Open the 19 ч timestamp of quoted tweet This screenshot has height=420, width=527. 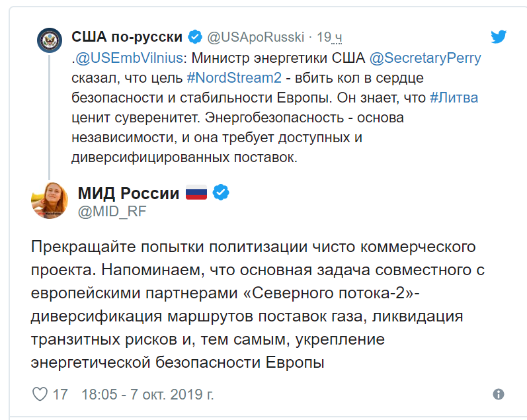click(329, 37)
